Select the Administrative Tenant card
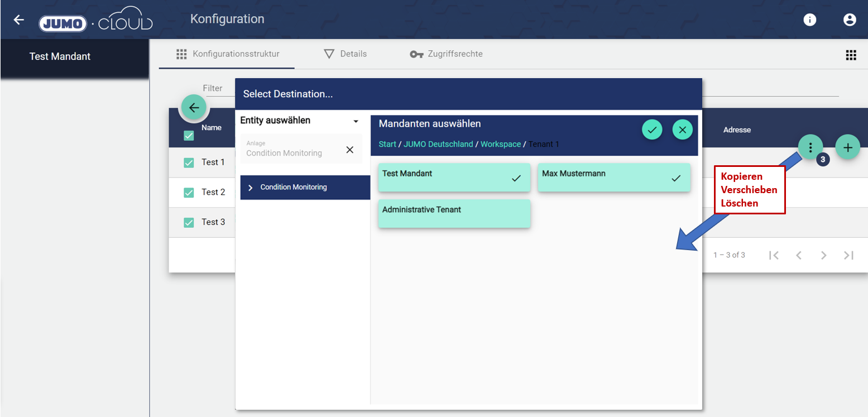 (x=454, y=213)
